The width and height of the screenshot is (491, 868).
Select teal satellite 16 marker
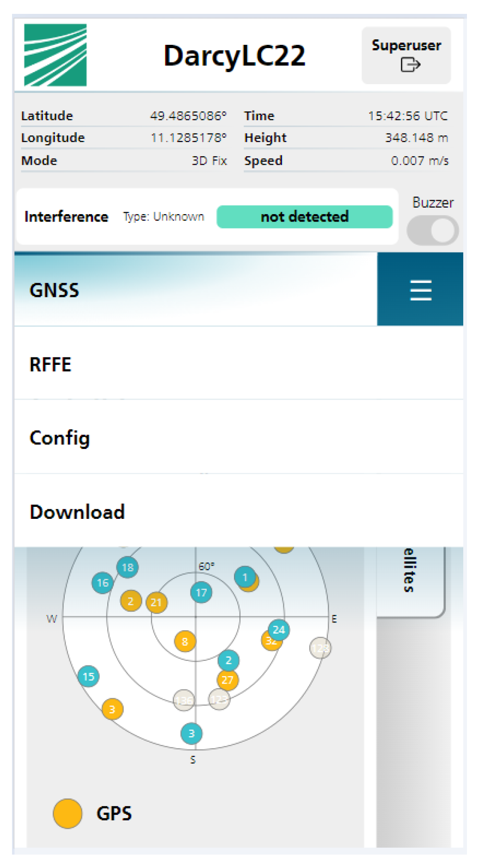click(x=103, y=583)
